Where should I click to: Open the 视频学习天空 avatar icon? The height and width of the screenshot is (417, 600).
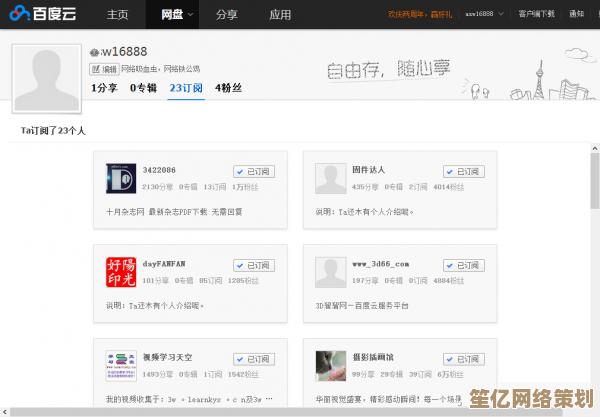tap(121, 364)
